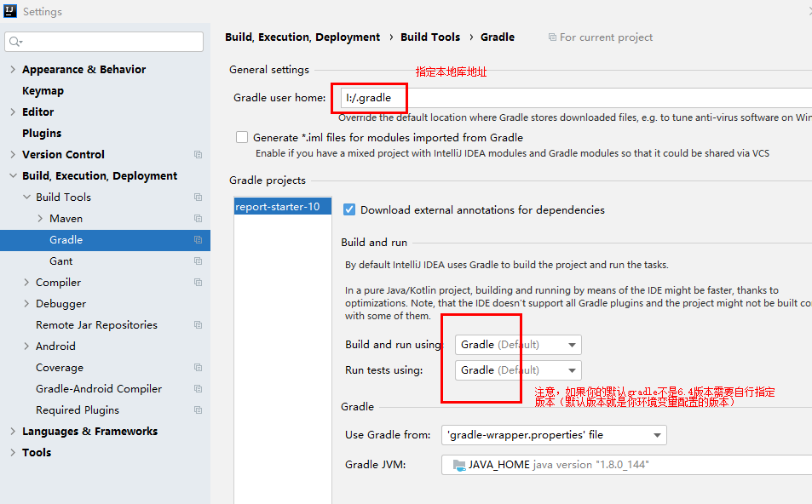The height and width of the screenshot is (504, 812).
Task: Click Build Tools breadcrumb
Action: pyautogui.click(x=430, y=37)
